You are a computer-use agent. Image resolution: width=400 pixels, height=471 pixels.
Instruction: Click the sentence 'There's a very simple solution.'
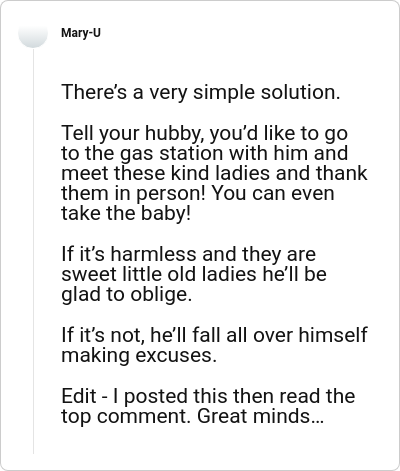[x=201, y=92]
